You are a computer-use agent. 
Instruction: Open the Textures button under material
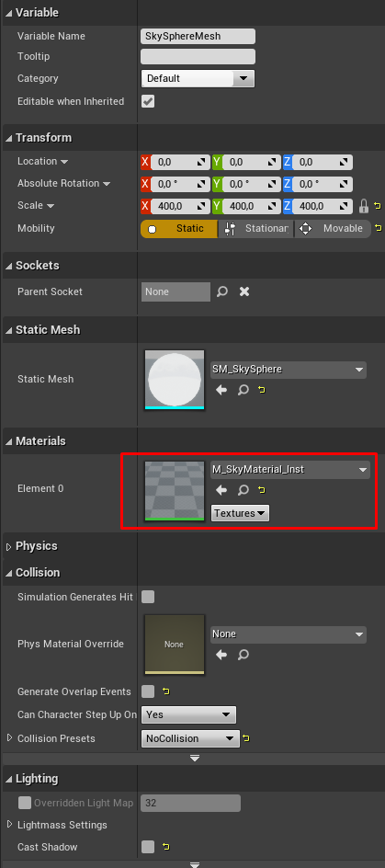pyautogui.click(x=240, y=513)
